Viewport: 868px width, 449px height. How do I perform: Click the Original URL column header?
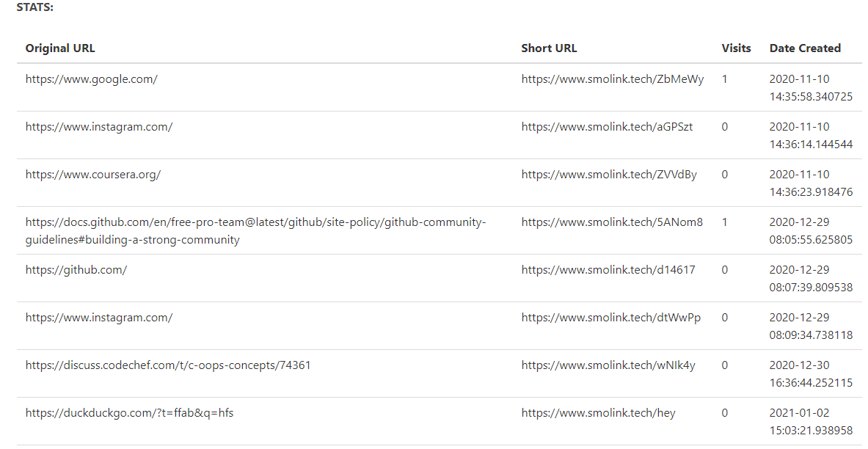pos(59,48)
